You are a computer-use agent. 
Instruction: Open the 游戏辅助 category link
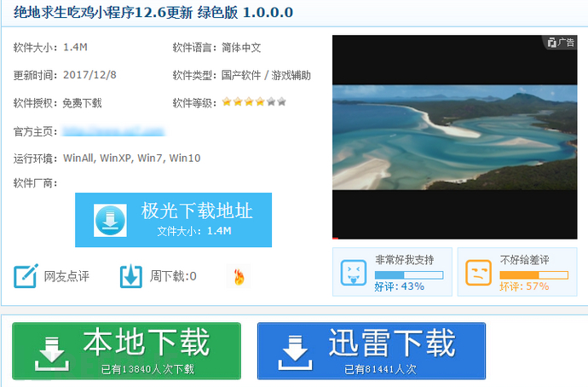click(x=291, y=75)
